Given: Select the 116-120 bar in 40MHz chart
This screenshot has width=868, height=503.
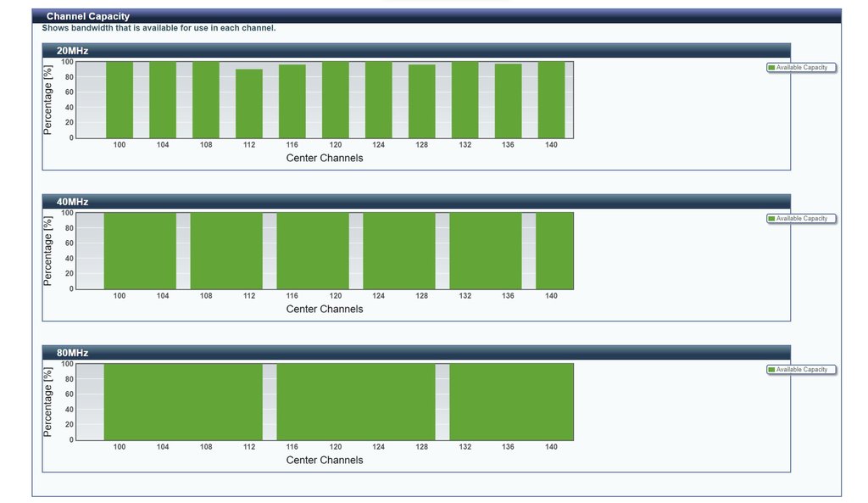Looking at the screenshot, I should 313,251.
